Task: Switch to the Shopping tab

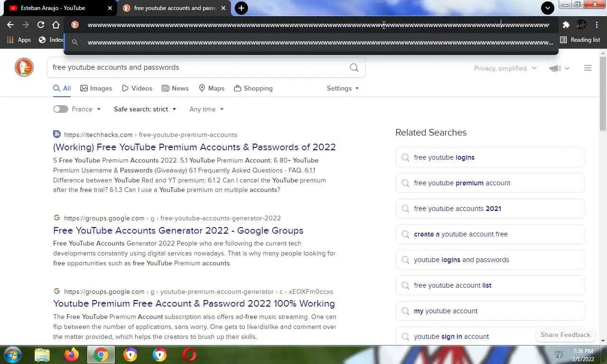Action: (x=253, y=88)
